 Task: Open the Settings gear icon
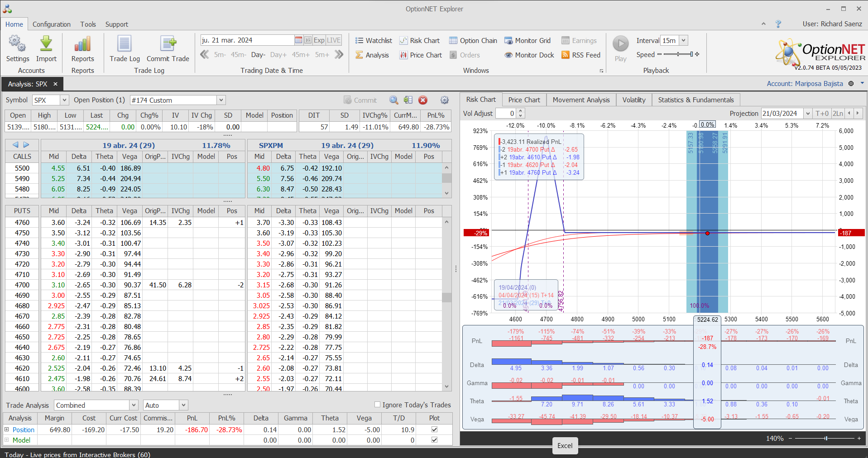pyautogui.click(x=17, y=44)
